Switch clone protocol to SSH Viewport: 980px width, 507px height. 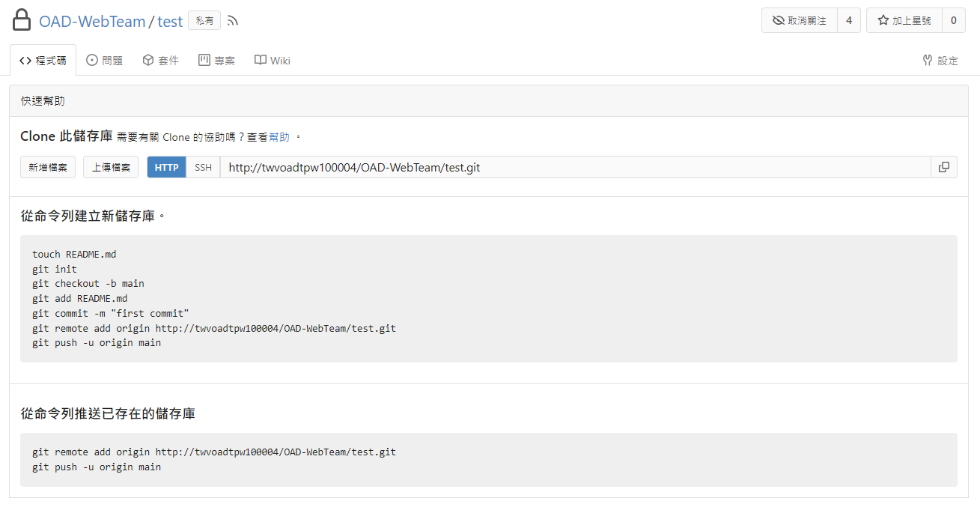[203, 167]
